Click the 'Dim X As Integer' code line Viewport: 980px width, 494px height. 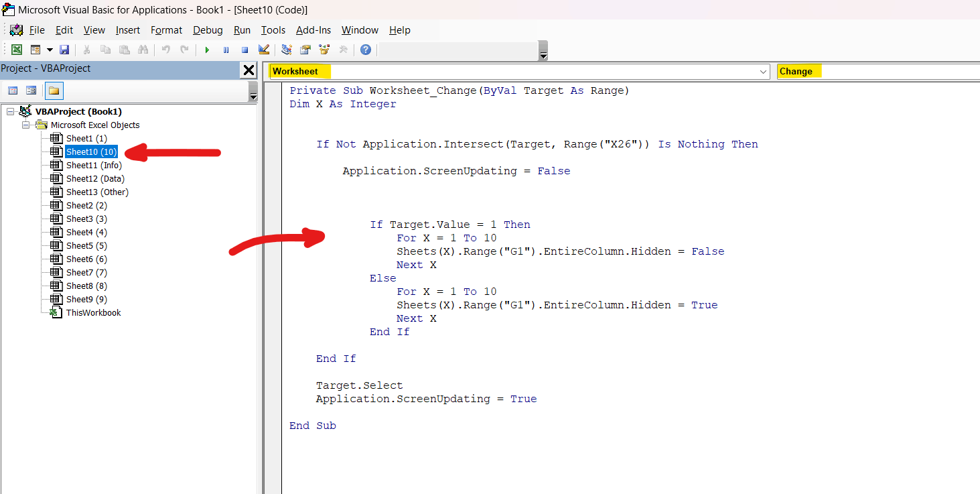click(343, 104)
